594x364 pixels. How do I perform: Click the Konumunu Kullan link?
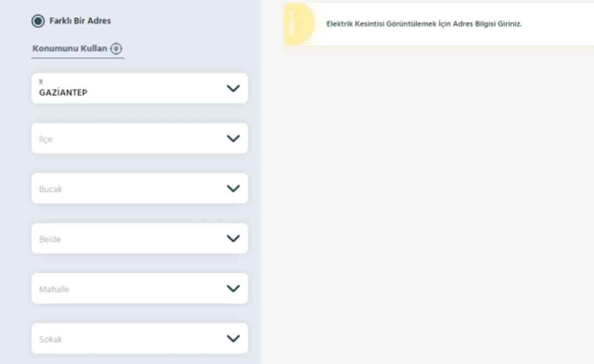[x=70, y=49]
